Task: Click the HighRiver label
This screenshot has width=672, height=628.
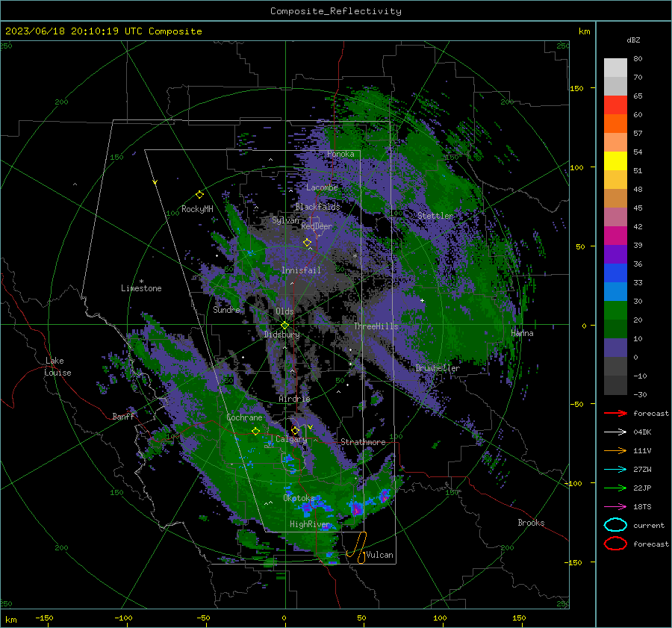Action: (x=309, y=524)
